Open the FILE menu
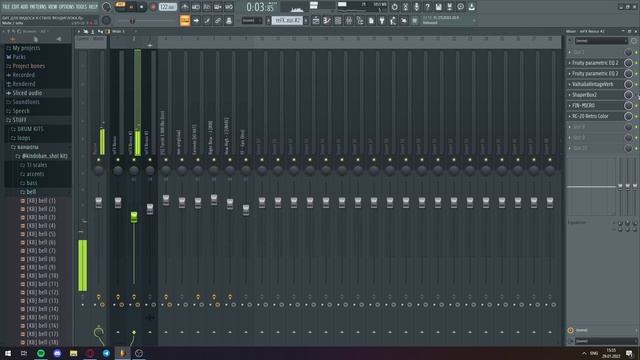Image resolution: width=640 pixels, height=360 pixels. [7, 7]
